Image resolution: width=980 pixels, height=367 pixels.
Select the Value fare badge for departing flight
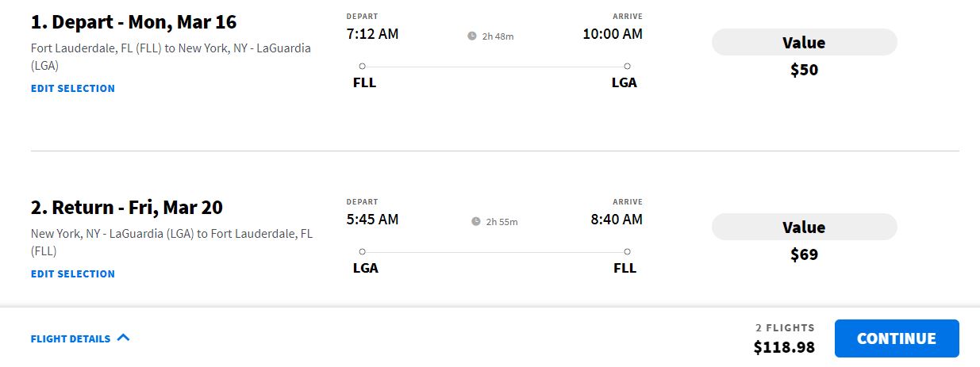coord(804,43)
